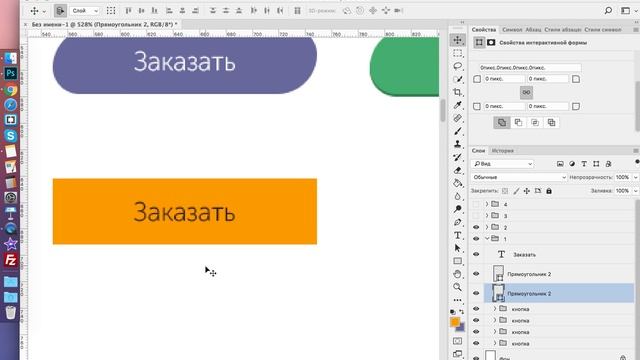640x360 pixels.
Task: Lock image pixels brush icon
Action: pyautogui.click(x=516, y=191)
